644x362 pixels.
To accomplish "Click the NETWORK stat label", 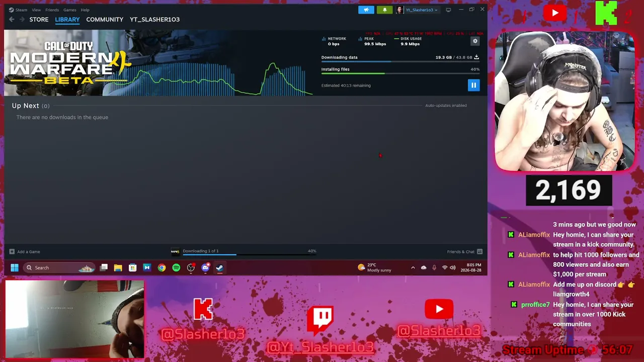I will coord(337,39).
